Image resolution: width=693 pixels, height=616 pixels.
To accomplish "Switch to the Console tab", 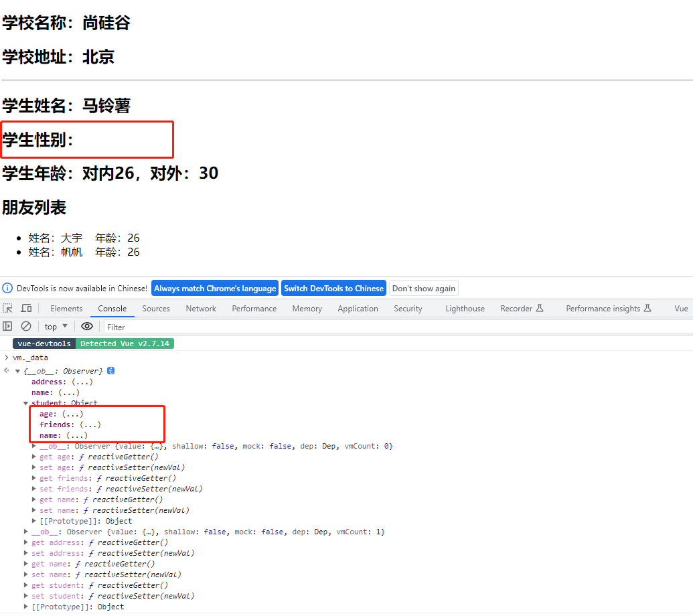I will coord(112,309).
